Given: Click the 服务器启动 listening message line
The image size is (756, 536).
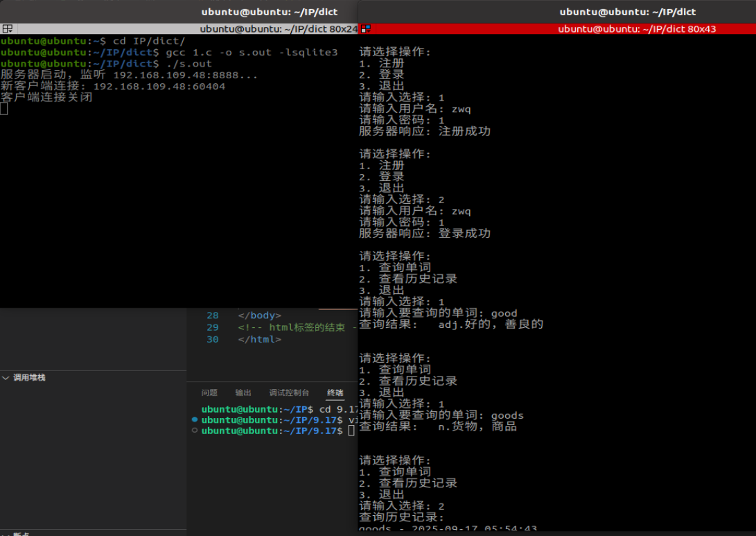Looking at the screenshot, I should pos(129,75).
